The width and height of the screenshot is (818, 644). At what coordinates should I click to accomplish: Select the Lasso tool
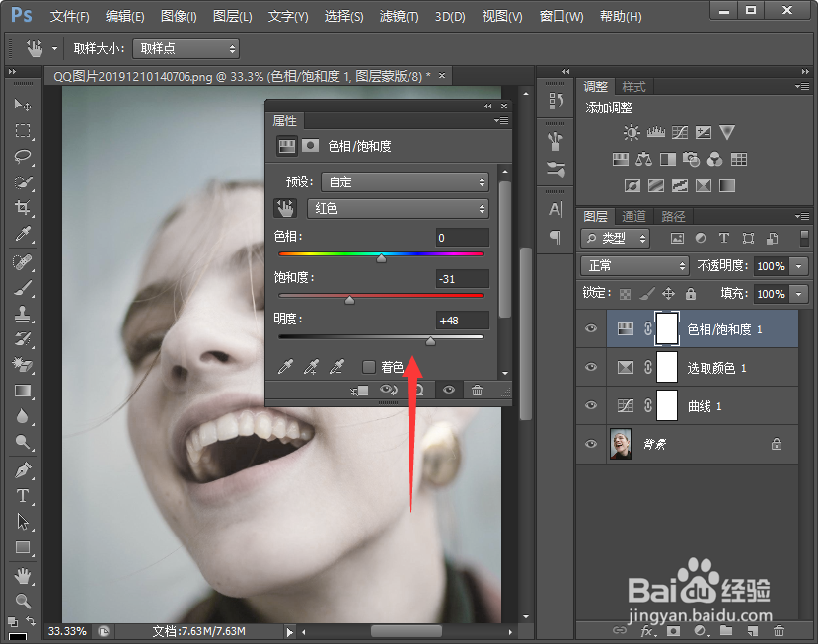point(23,157)
